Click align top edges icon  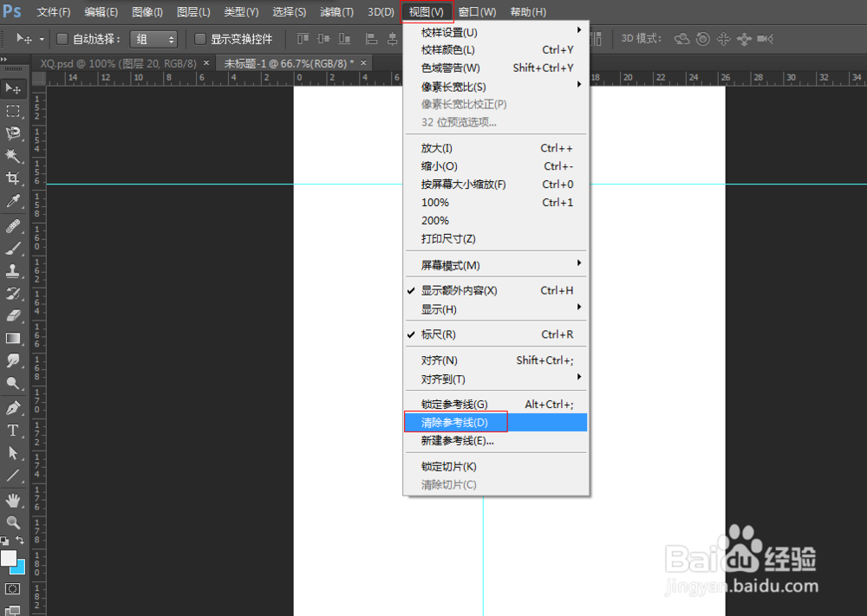tap(303, 39)
